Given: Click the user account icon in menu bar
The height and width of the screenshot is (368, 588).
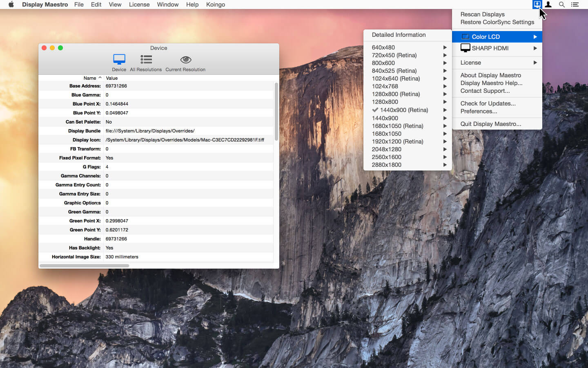Looking at the screenshot, I should click(x=548, y=4).
